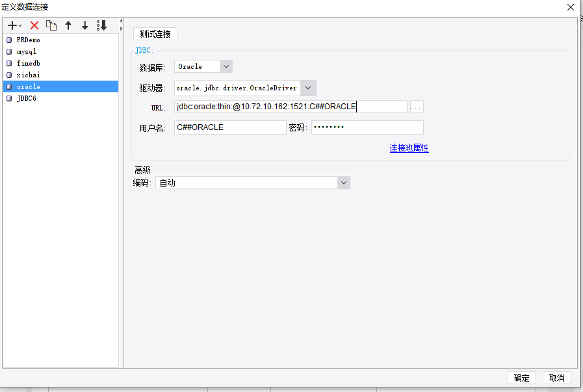Collapse left panel with left arrow
Image resolution: width=583 pixels, height=392 pixels.
(121, 21)
